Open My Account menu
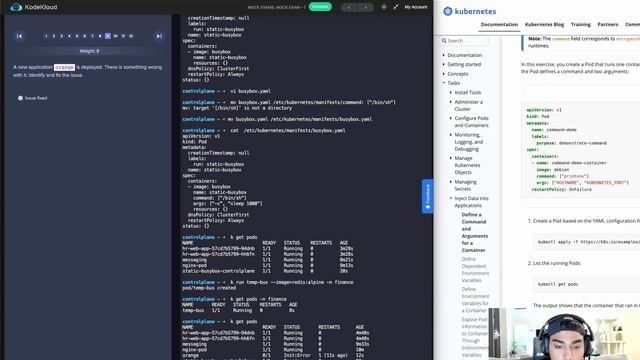Screen dimensions: 640x360 point(416,7)
